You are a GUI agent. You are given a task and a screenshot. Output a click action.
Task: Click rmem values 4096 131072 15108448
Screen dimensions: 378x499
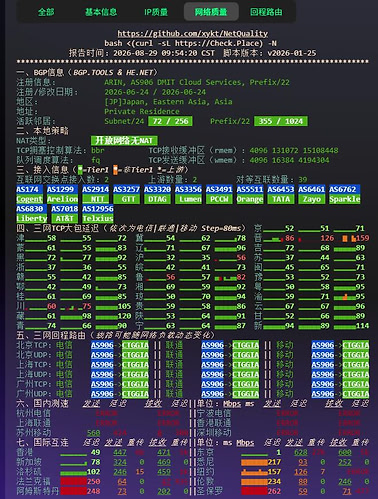click(x=294, y=150)
